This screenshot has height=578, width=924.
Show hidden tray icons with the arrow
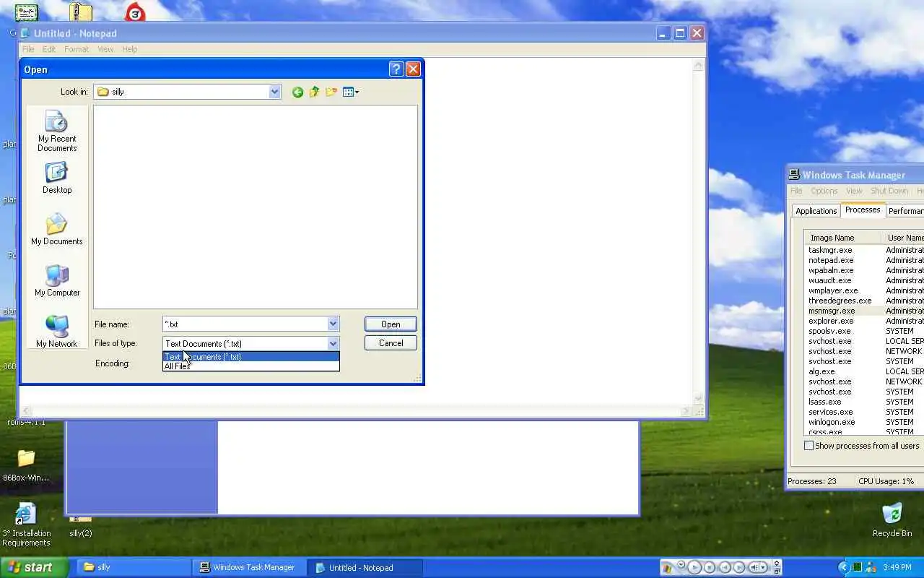[844, 567]
